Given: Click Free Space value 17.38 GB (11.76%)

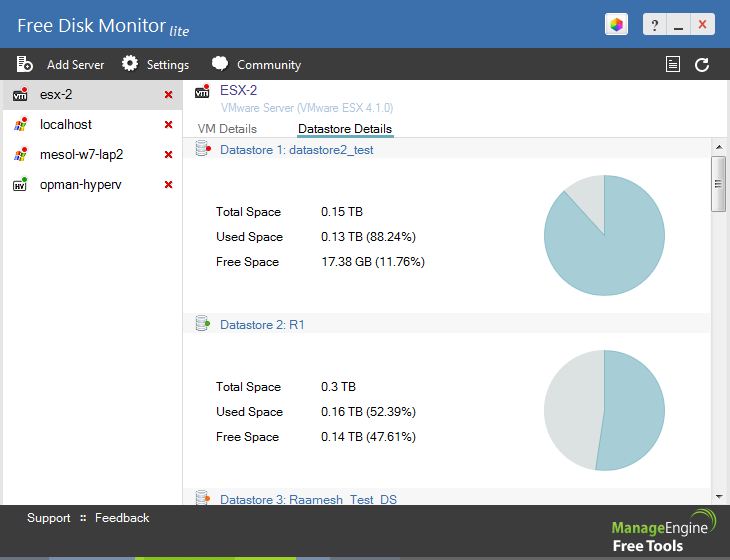Looking at the screenshot, I should pos(373,262).
